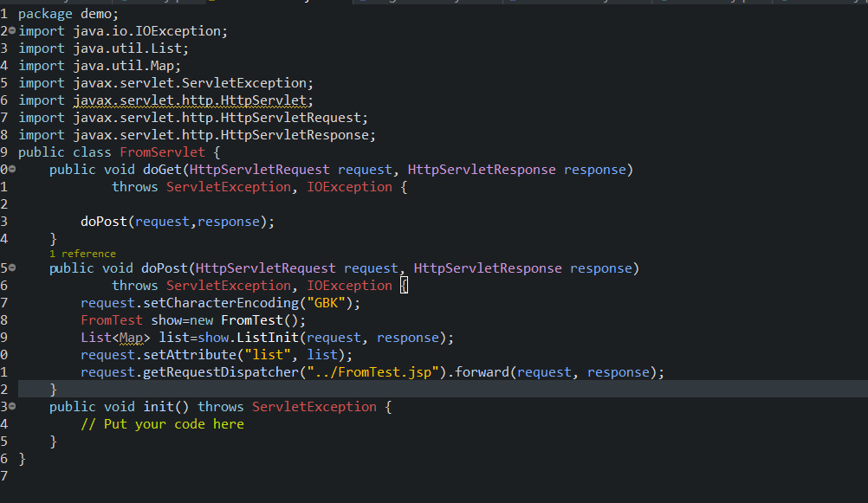Image resolution: width=868 pixels, height=503 pixels.
Task: Click the getRequestDispatcher method call
Action: pos(221,372)
